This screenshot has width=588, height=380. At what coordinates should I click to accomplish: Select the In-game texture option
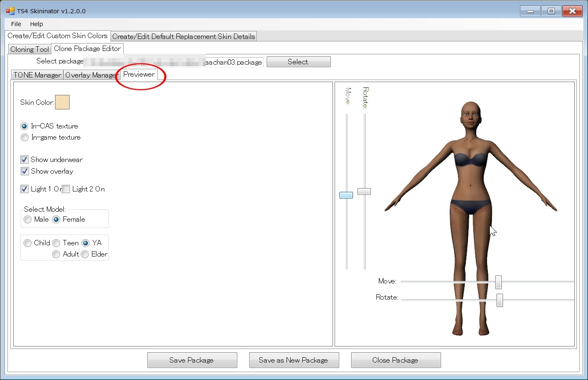pos(25,138)
